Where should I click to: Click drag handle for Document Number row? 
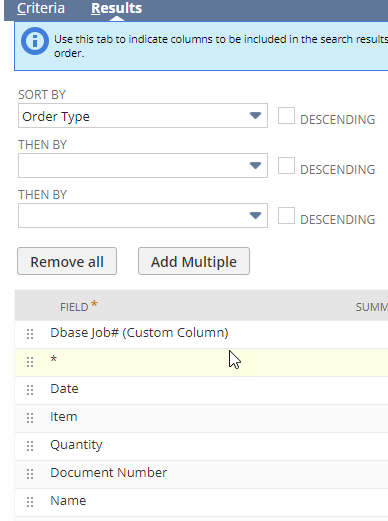click(x=30, y=474)
